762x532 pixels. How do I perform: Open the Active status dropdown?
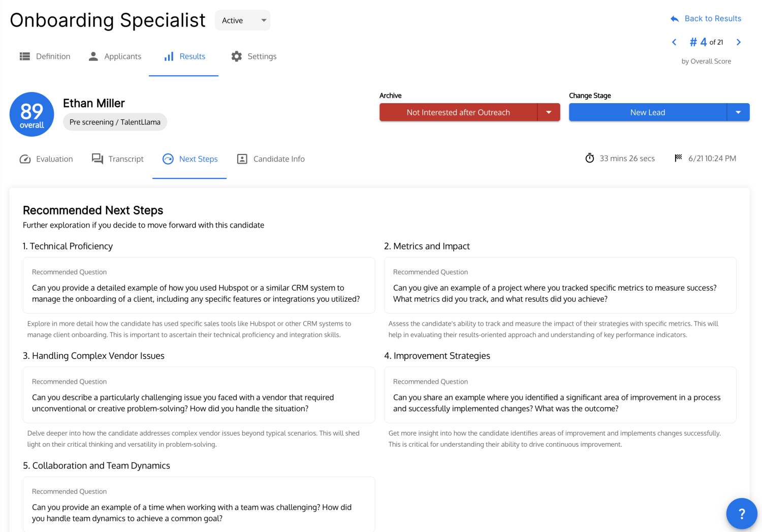[x=243, y=20]
